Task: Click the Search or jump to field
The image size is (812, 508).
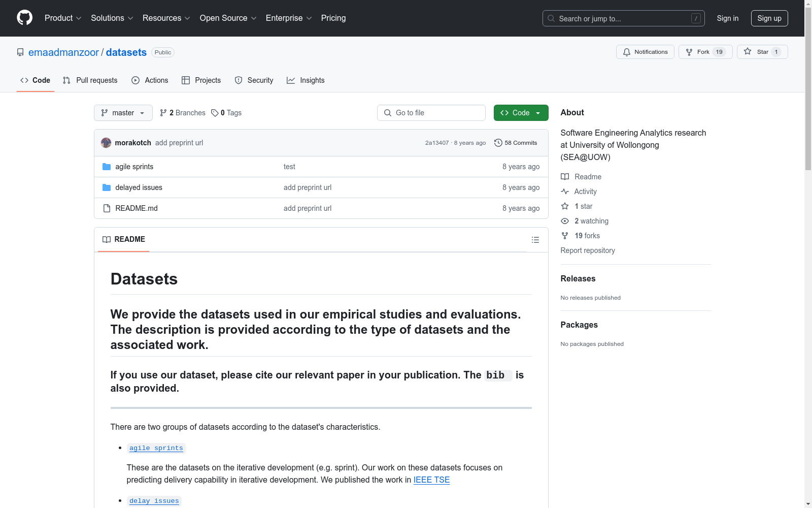Action: pos(624,18)
